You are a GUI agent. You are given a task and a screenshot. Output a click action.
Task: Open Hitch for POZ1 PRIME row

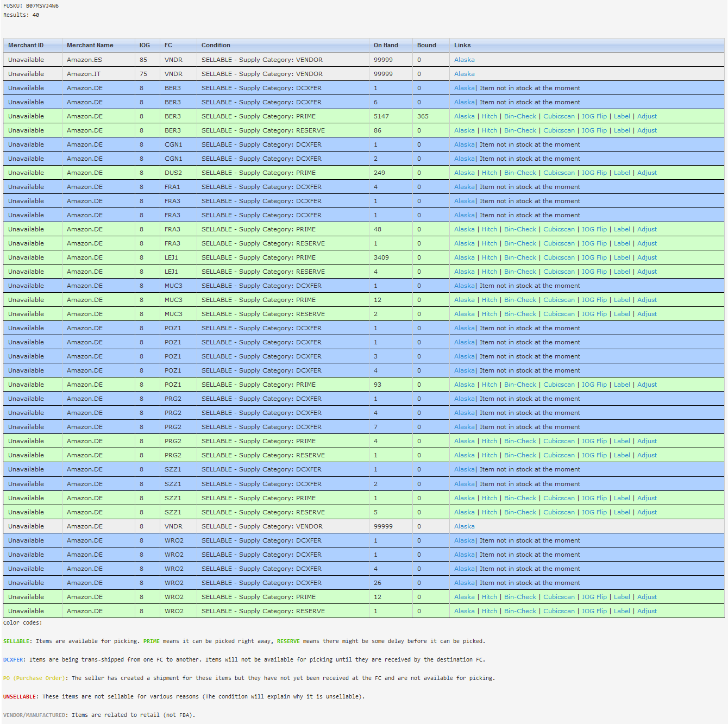pyautogui.click(x=489, y=385)
